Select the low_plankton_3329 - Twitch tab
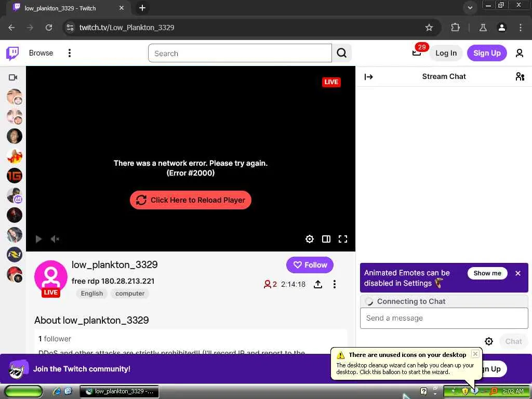The height and width of the screenshot is (399, 532). (68, 8)
